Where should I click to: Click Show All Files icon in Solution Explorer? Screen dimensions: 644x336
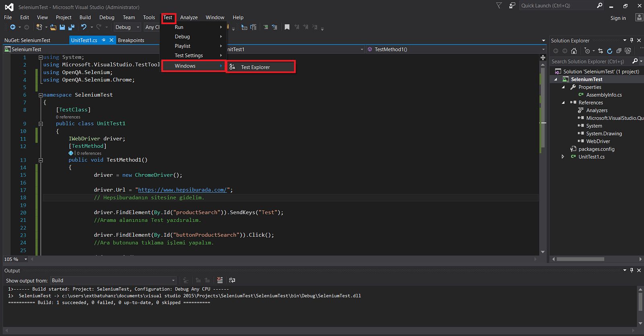click(x=628, y=51)
